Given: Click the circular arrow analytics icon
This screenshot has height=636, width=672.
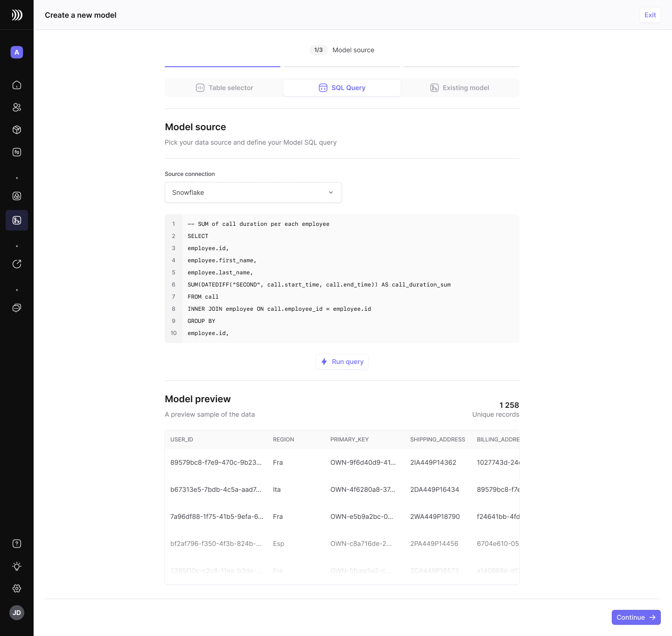Looking at the screenshot, I should 17,264.
